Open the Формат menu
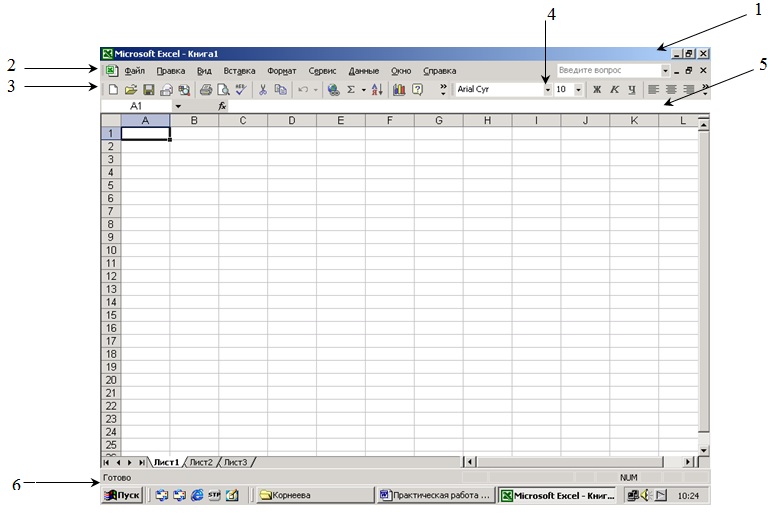Image resolution: width=780 pixels, height=522 pixels. tap(282, 71)
